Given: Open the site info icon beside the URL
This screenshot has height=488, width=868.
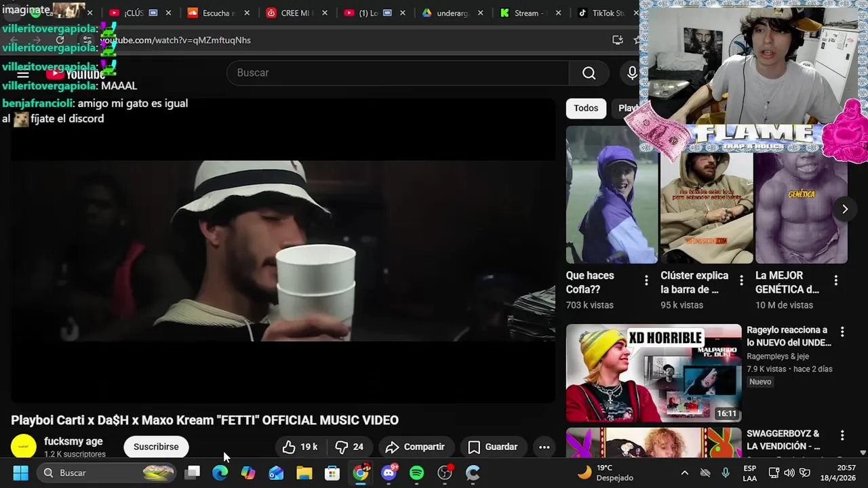Looking at the screenshot, I should click(87, 40).
